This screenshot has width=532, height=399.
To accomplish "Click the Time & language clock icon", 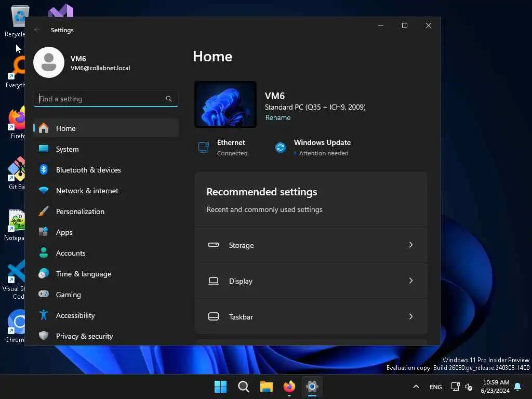I will tap(44, 273).
